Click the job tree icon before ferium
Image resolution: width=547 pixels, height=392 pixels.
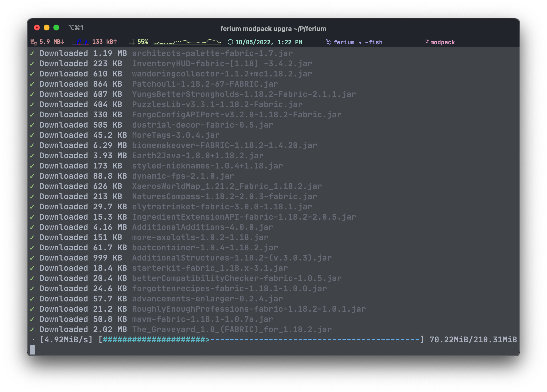point(328,42)
